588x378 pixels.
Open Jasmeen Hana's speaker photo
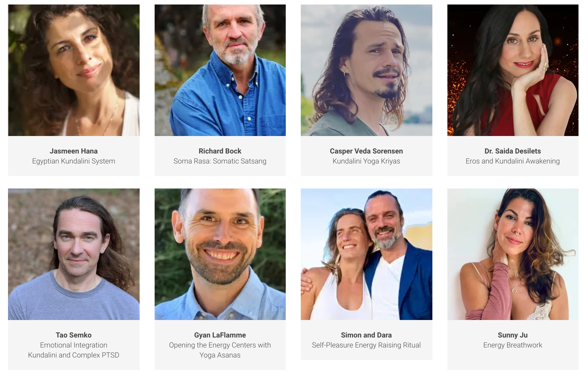click(74, 70)
